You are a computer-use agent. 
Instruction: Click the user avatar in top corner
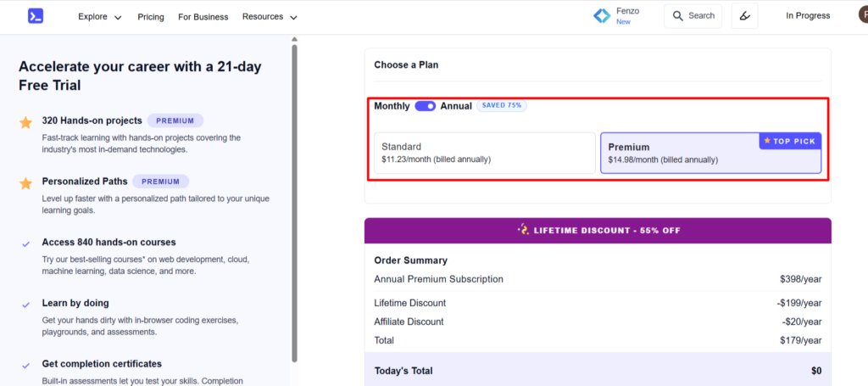863,16
